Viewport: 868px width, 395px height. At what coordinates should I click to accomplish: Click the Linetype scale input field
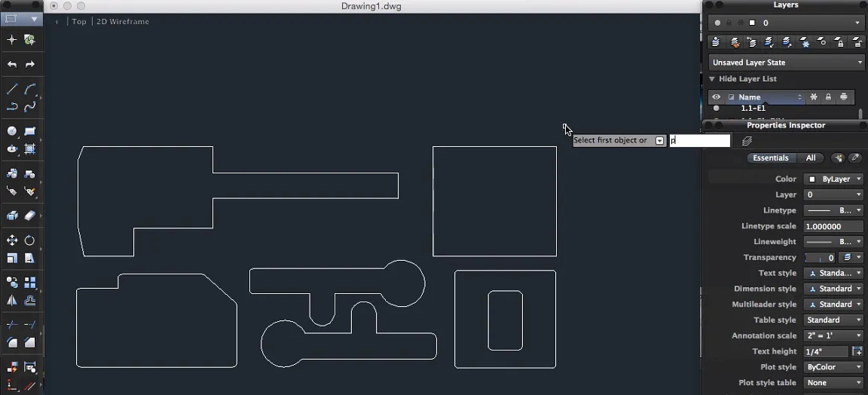click(833, 226)
